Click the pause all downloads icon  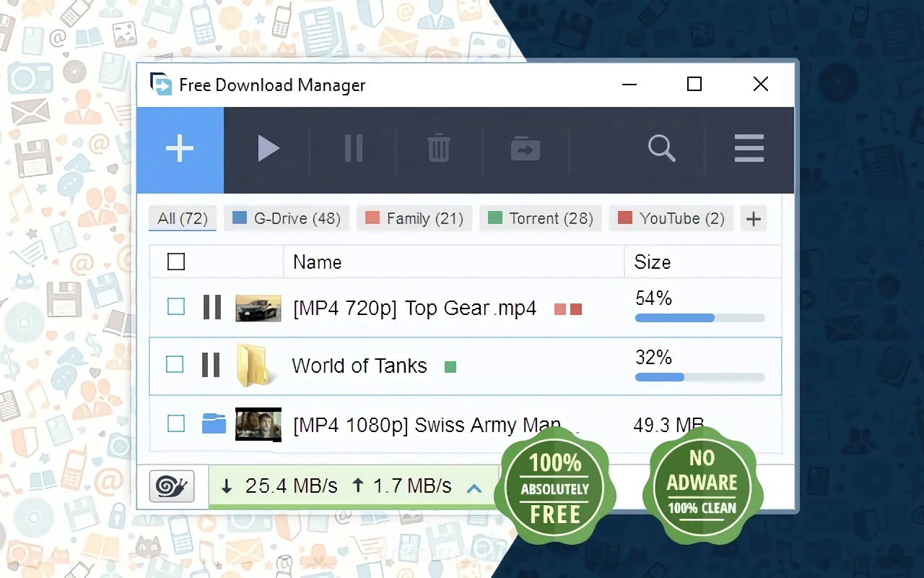[353, 149]
